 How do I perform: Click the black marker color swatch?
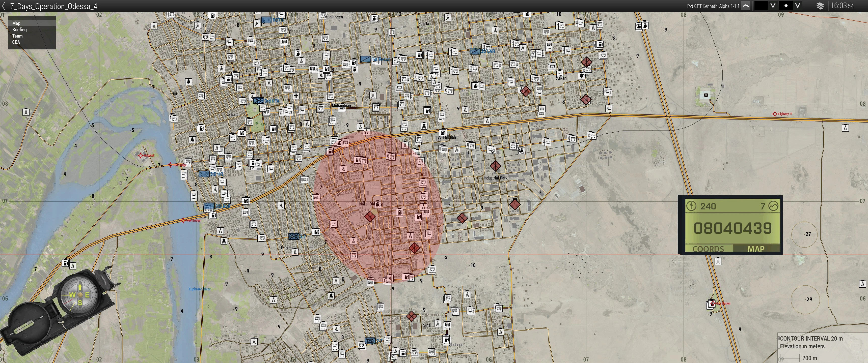pyautogui.click(x=761, y=6)
